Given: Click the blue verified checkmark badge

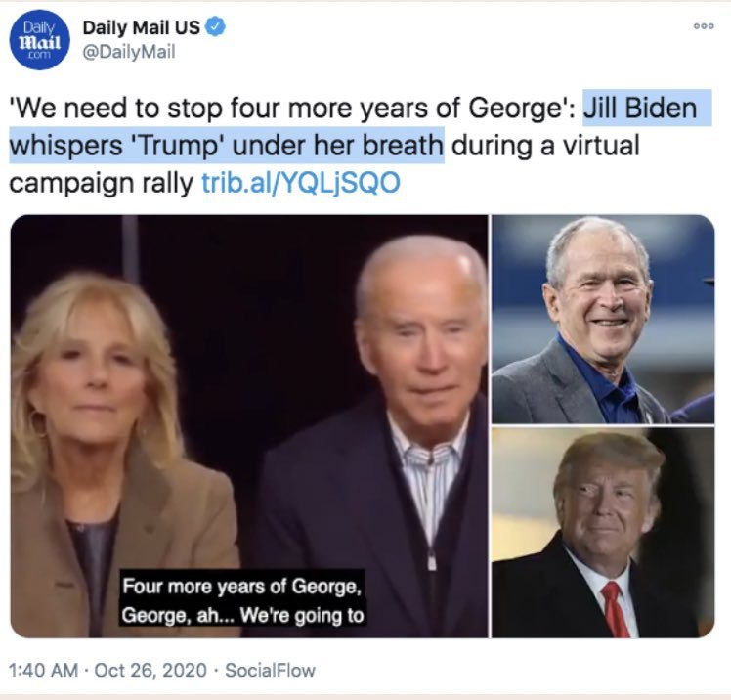Looking at the screenshot, I should tap(216, 27).
